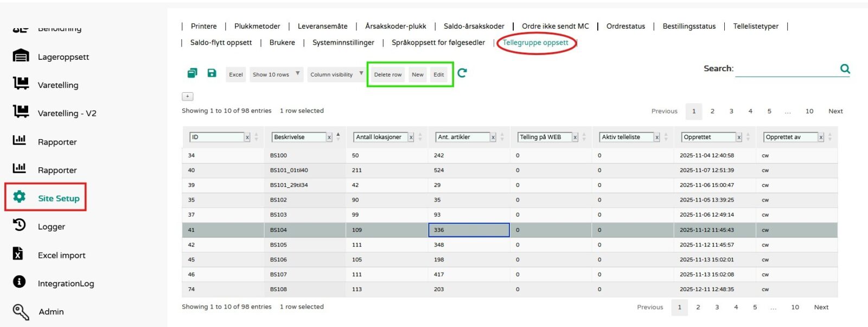868x327 pixels.
Task: Click into the Search input field
Action: [786, 69]
